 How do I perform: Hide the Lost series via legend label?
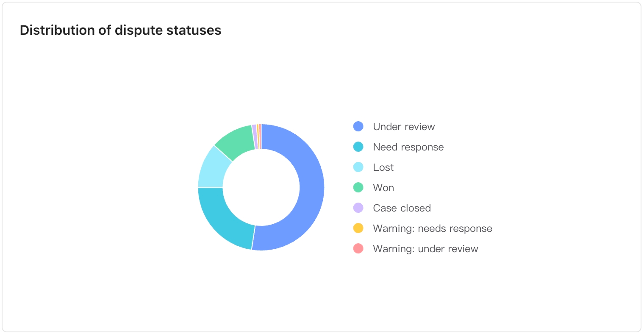coord(383,167)
